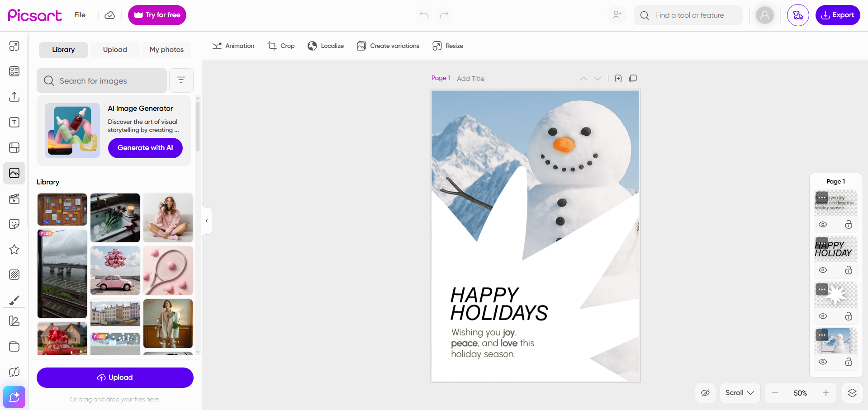Open the image search filter options

(181, 80)
